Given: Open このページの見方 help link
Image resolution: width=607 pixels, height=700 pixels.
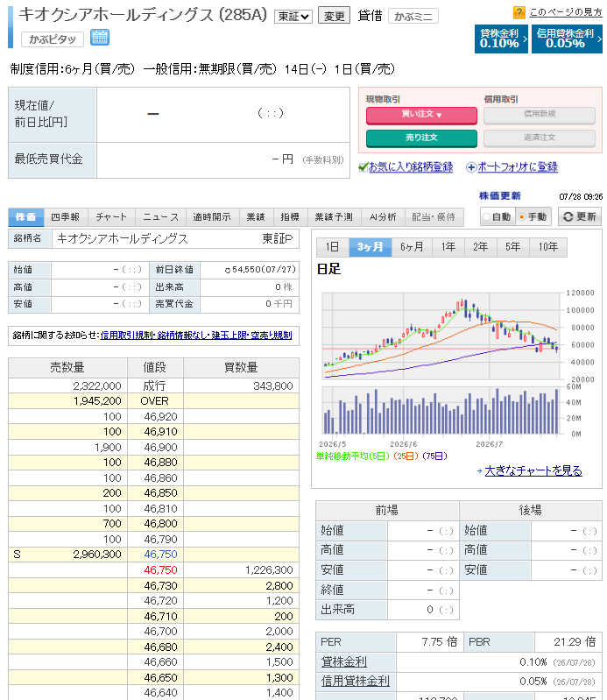Looking at the screenshot, I should pyautogui.click(x=566, y=12).
